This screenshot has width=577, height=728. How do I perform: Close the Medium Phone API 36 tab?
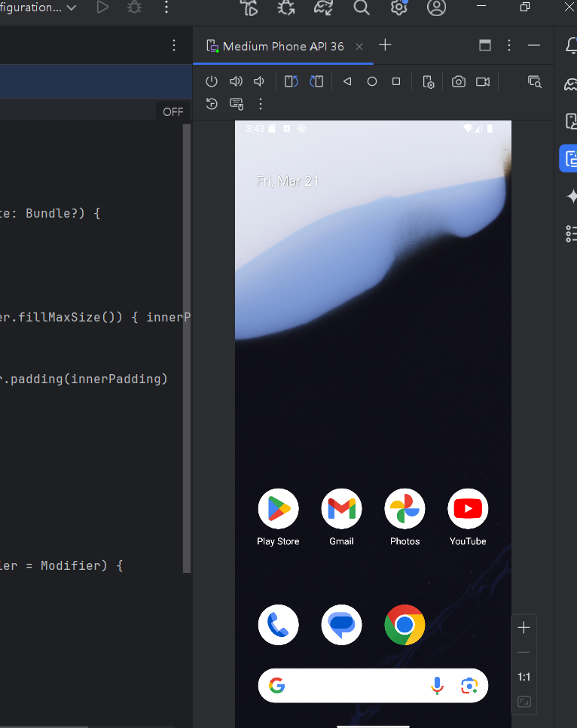click(359, 47)
